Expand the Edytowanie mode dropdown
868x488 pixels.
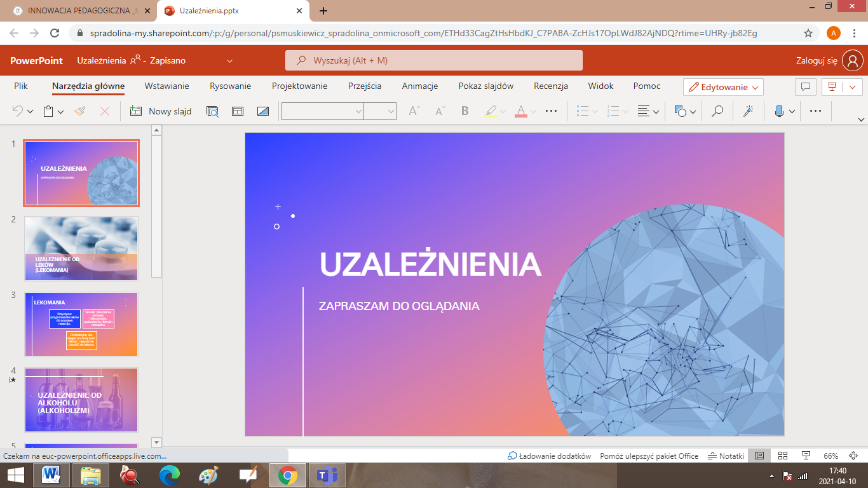pyautogui.click(x=723, y=87)
